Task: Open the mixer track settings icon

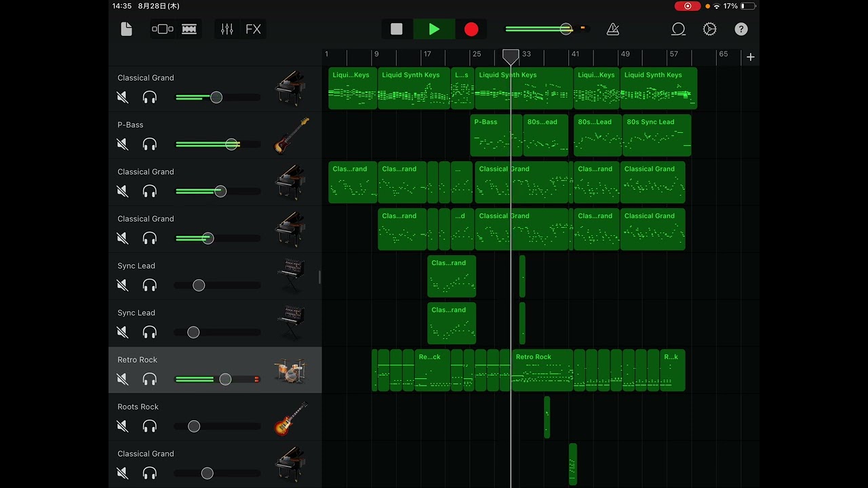Action: (226, 29)
